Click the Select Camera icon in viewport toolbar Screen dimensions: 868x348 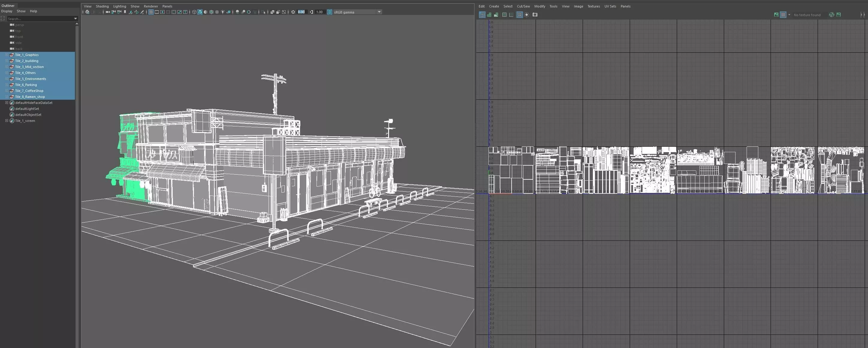click(108, 12)
